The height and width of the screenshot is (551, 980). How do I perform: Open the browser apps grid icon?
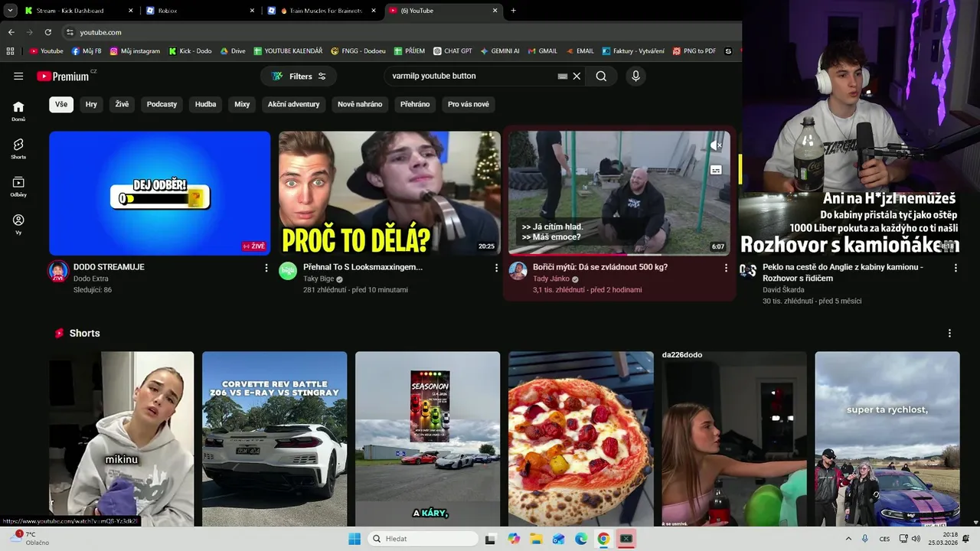(10, 51)
